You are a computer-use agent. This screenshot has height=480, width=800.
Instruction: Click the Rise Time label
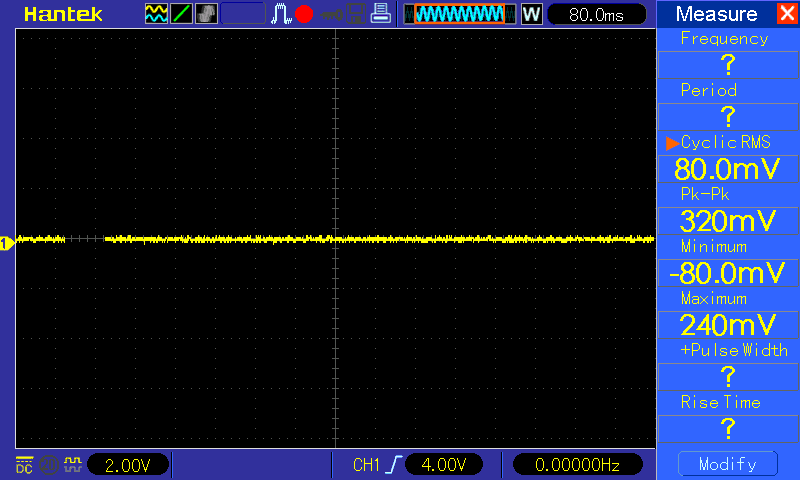click(720, 402)
